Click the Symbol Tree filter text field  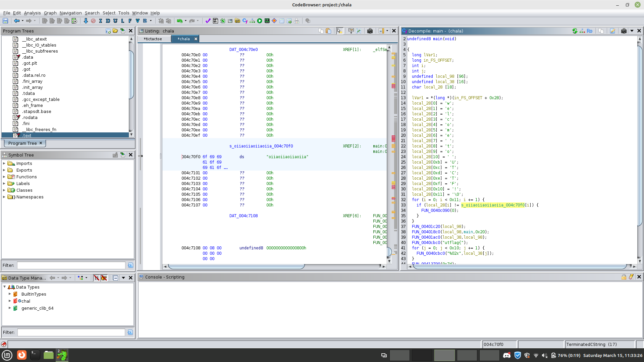[71, 265]
